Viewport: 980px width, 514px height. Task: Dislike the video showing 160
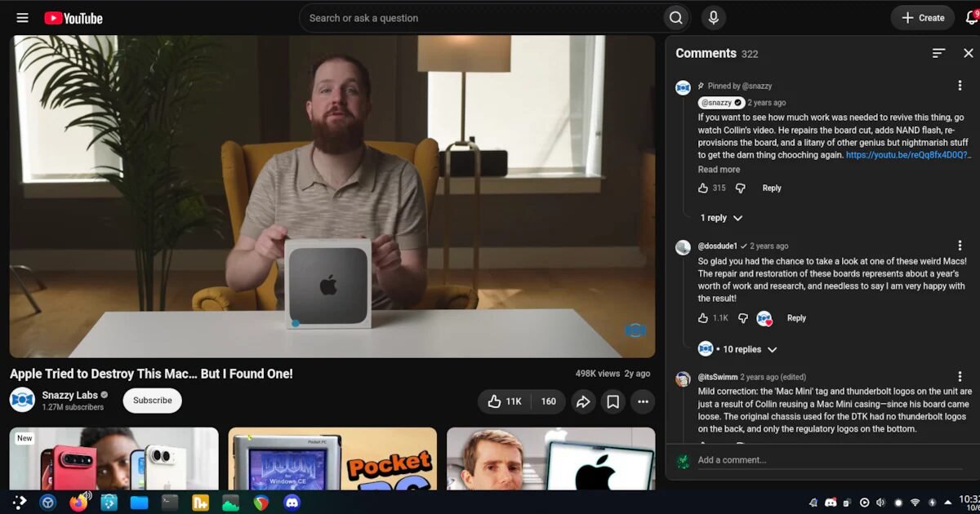[548, 401]
